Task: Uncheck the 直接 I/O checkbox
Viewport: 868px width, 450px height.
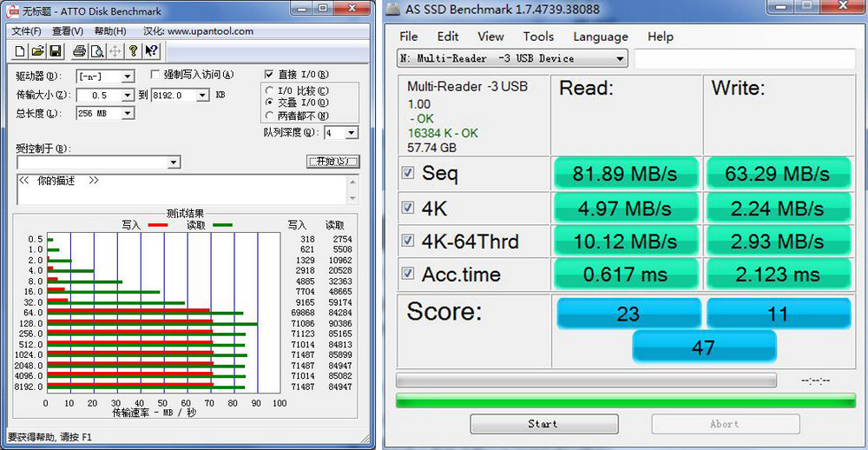Action: coord(269,74)
